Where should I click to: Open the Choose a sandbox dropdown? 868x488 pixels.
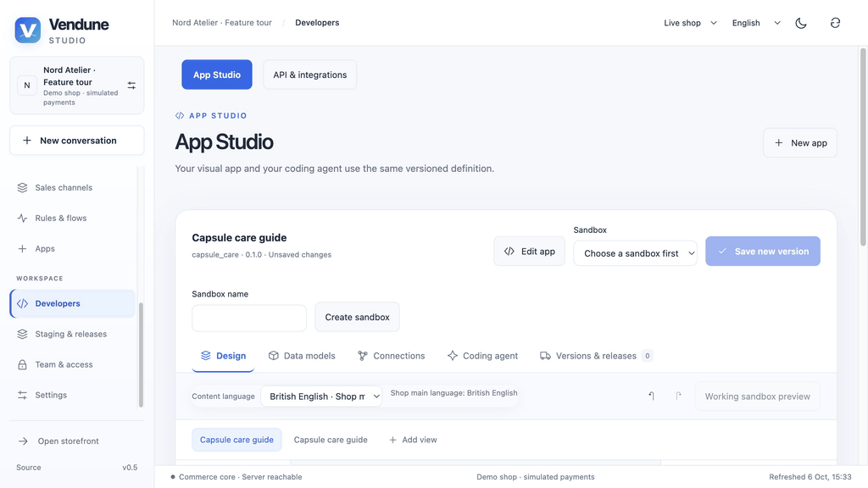point(636,253)
